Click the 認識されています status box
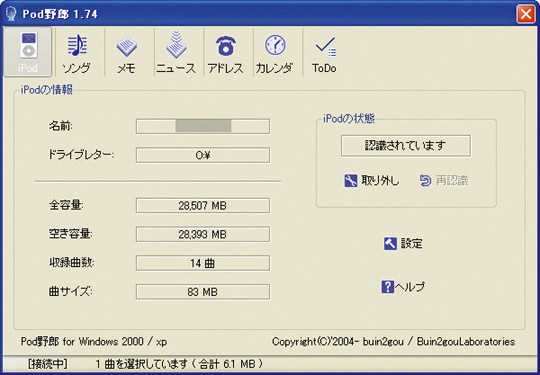The width and height of the screenshot is (540, 375). (x=406, y=146)
